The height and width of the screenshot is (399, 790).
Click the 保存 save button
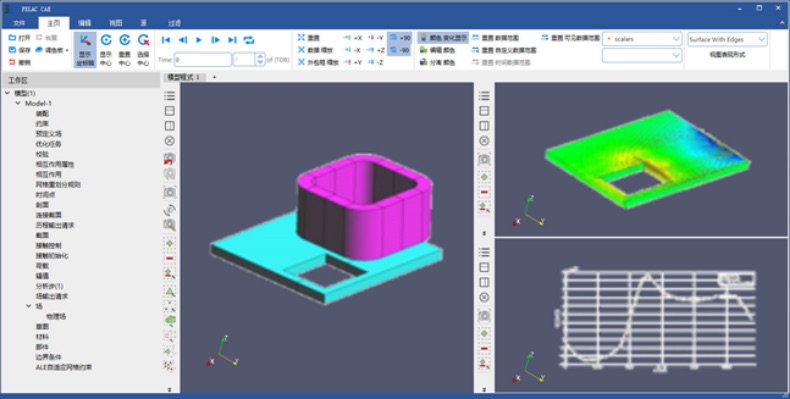click(x=20, y=50)
